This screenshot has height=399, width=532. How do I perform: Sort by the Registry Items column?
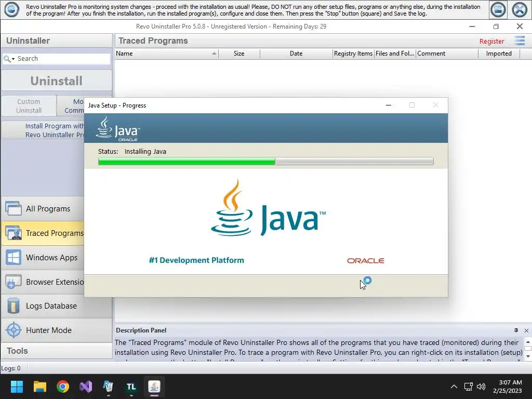pyautogui.click(x=353, y=54)
